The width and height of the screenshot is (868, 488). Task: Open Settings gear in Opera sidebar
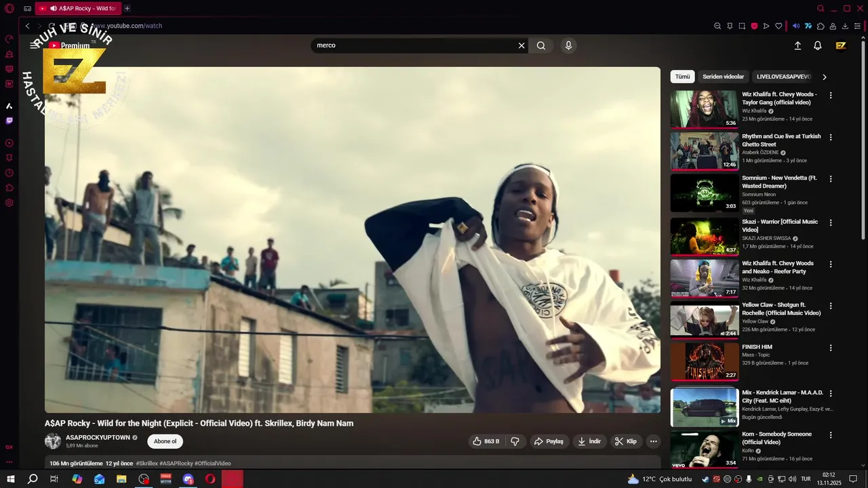click(9, 203)
